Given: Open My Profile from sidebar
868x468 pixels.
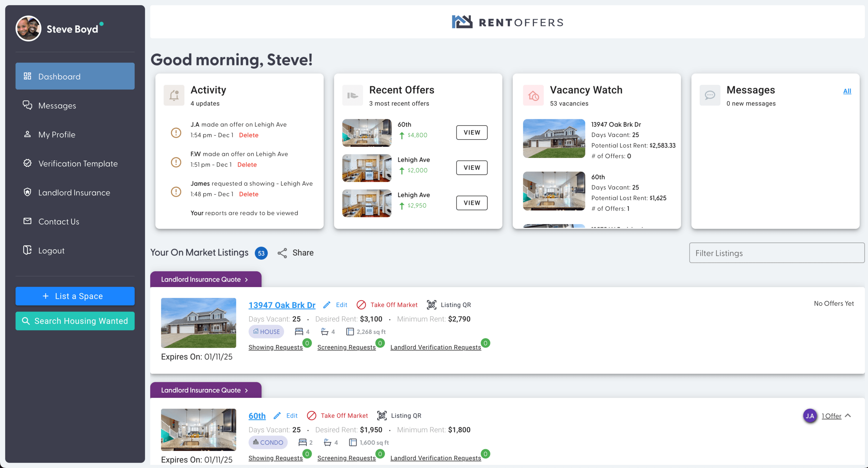Looking at the screenshot, I should pyautogui.click(x=57, y=135).
